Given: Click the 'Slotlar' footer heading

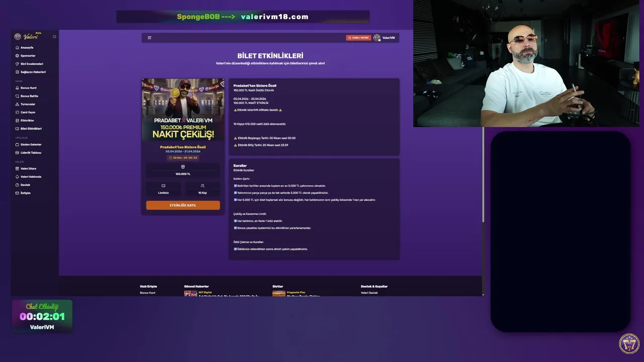Looking at the screenshot, I should (x=278, y=286).
